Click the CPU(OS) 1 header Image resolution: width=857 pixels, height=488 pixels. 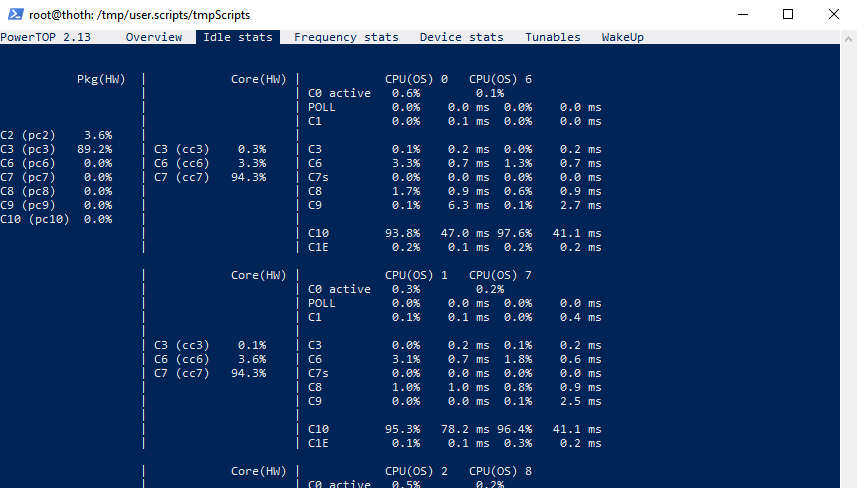coord(416,275)
